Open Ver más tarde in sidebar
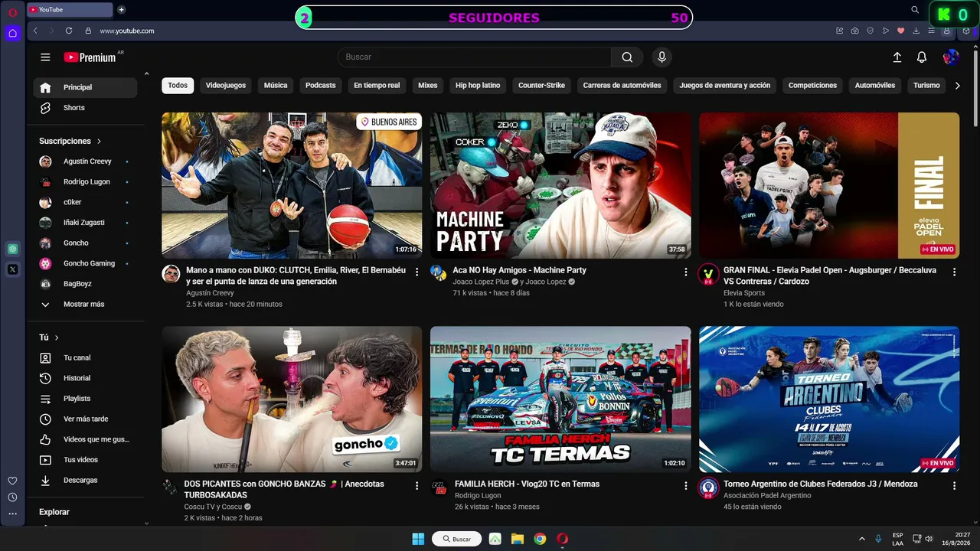Image resolution: width=980 pixels, height=551 pixels. click(x=85, y=419)
